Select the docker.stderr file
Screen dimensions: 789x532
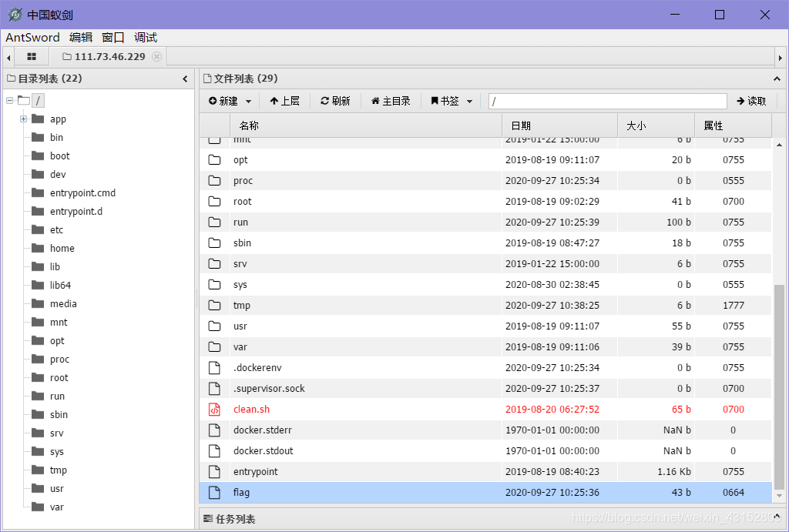[x=262, y=430]
